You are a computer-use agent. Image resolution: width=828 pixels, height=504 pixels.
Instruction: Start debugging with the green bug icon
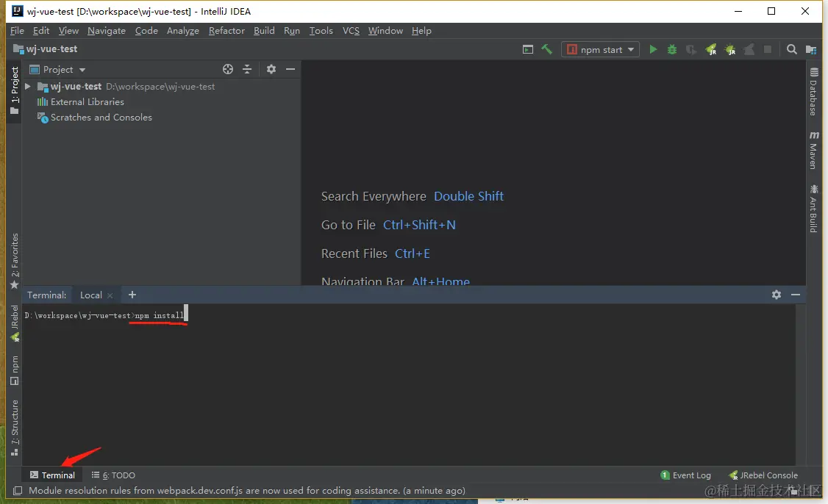coord(672,49)
